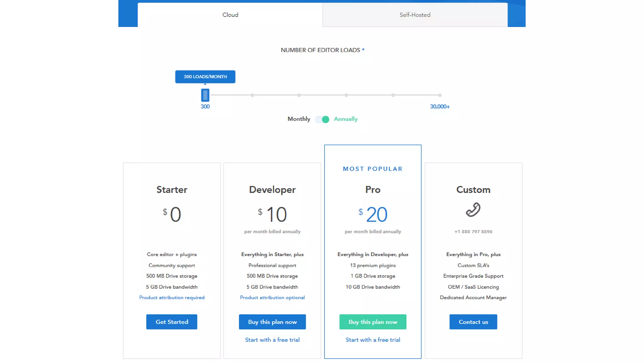The width and height of the screenshot is (644, 362).
Task: Click Product attribution optional link
Action: tap(272, 298)
